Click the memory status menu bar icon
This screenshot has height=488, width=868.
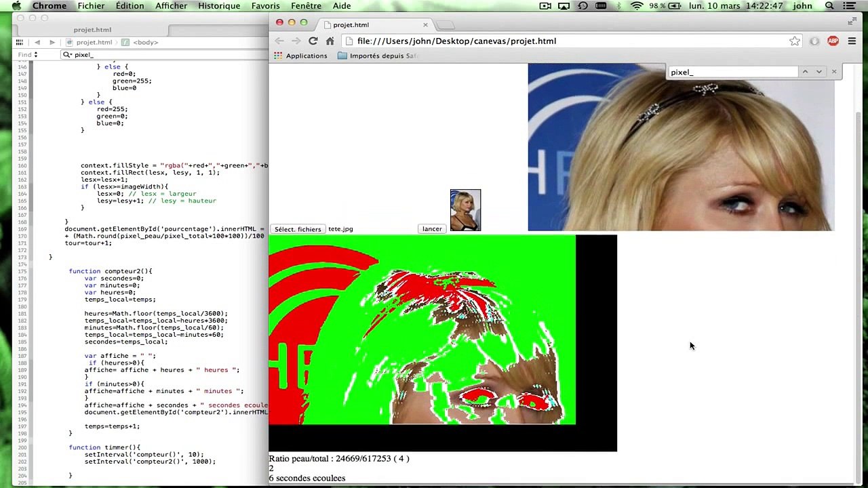click(601, 6)
